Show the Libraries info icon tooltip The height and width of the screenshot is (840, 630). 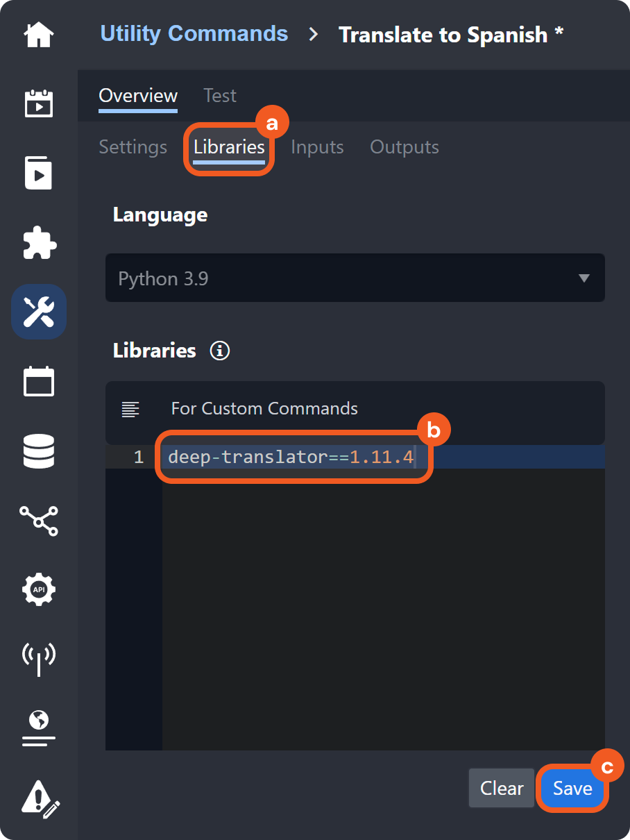(x=220, y=351)
